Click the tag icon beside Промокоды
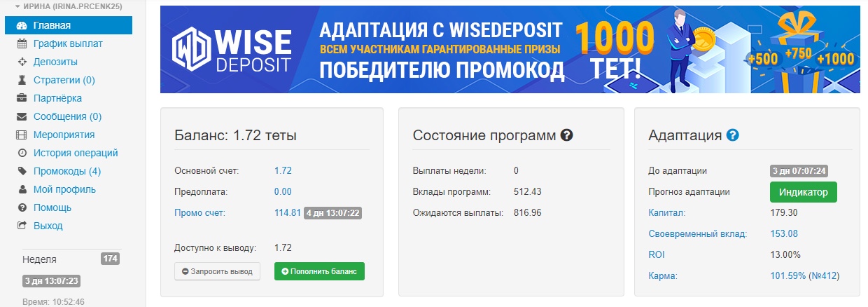The height and width of the screenshot is (307, 868). pos(22,171)
